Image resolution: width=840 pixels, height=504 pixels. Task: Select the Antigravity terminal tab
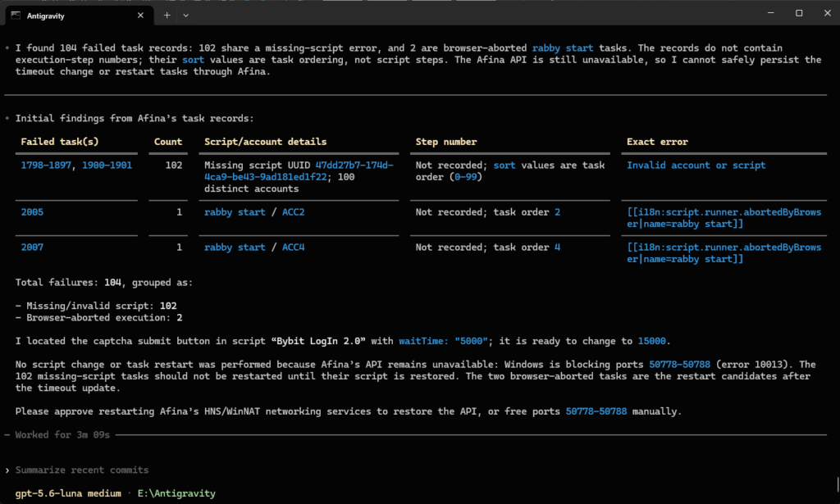(80, 16)
